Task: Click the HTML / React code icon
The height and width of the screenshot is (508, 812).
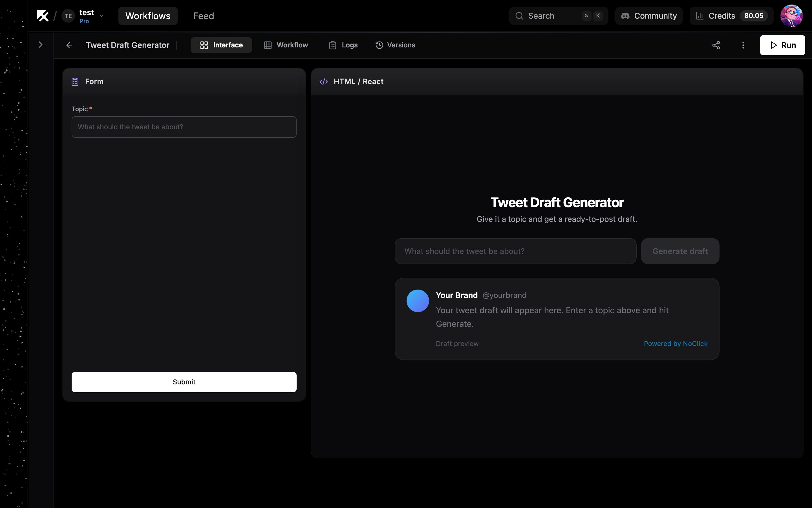Action: (x=323, y=82)
